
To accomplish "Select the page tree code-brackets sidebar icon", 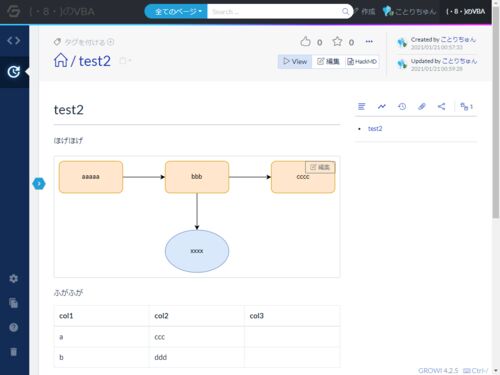I will tap(14, 41).
